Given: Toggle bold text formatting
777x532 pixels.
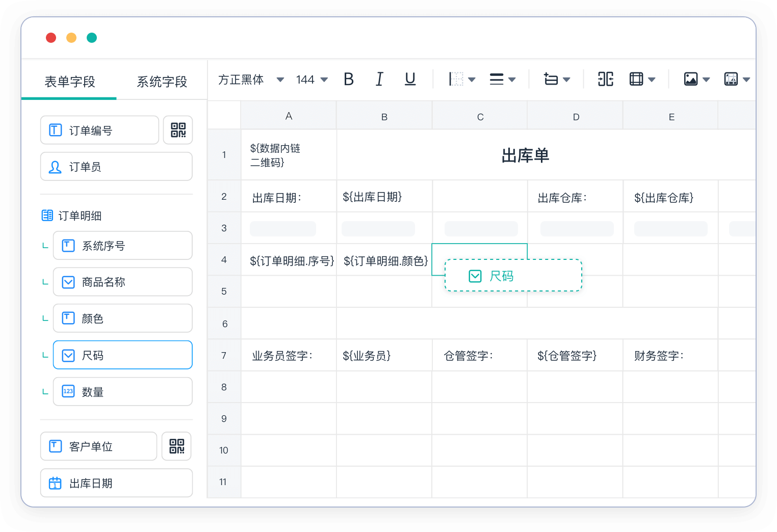Looking at the screenshot, I should pyautogui.click(x=349, y=79).
